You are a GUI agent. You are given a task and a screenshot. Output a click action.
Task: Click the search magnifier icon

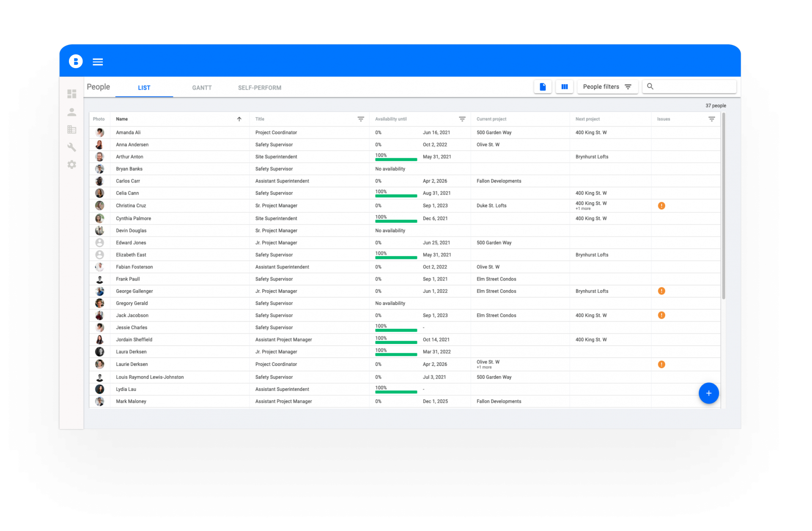[x=650, y=86]
